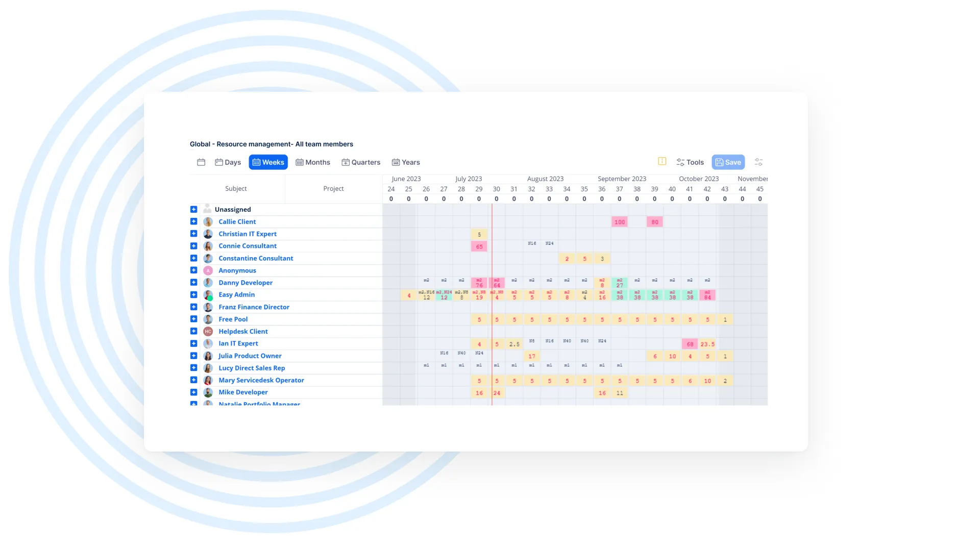Screen dimensions: 980x549
Task: Expand Easy Admin row
Action: click(x=193, y=294)
